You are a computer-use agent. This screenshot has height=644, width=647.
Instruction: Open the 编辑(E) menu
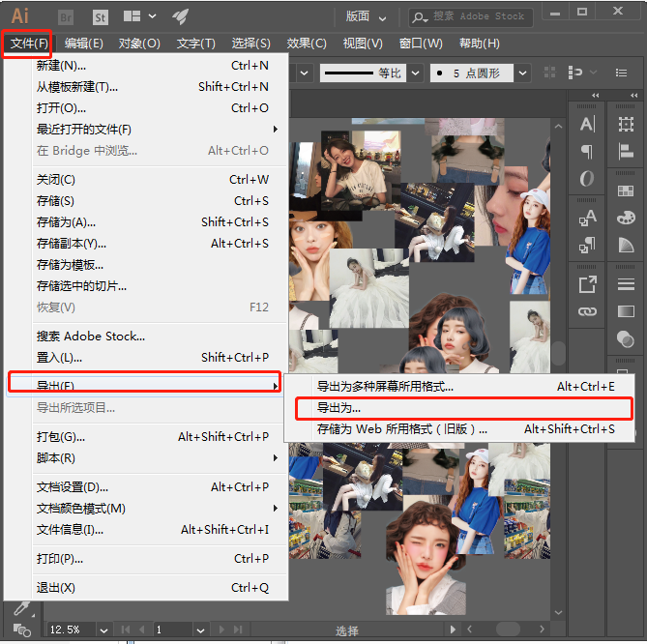pyautogui.click(x=84, y=44)
